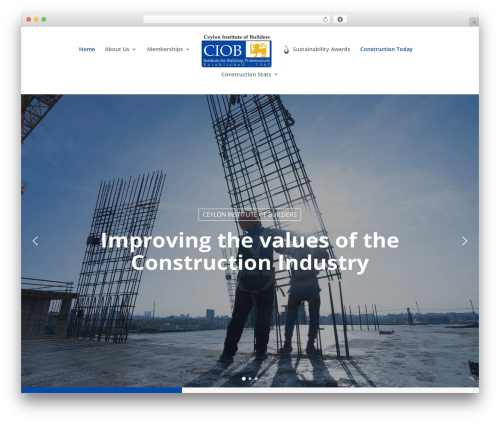Select the second slider dot

(x=250, y=379)
